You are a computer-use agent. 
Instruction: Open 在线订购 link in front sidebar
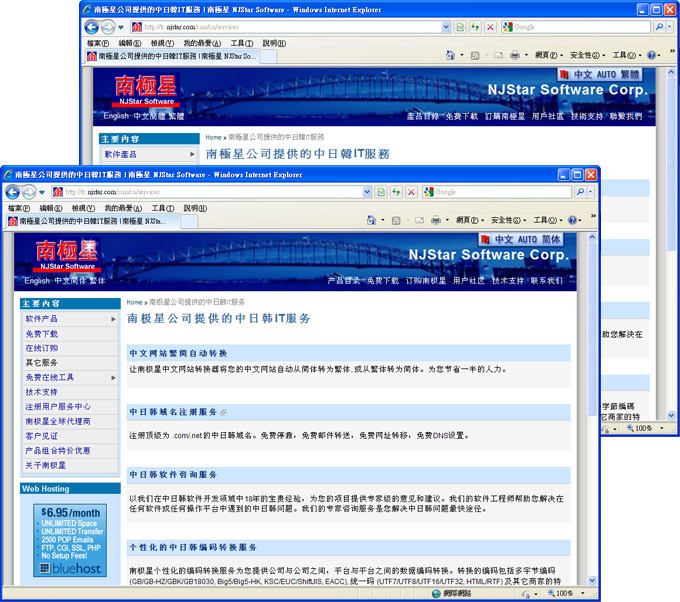[41, 348]
